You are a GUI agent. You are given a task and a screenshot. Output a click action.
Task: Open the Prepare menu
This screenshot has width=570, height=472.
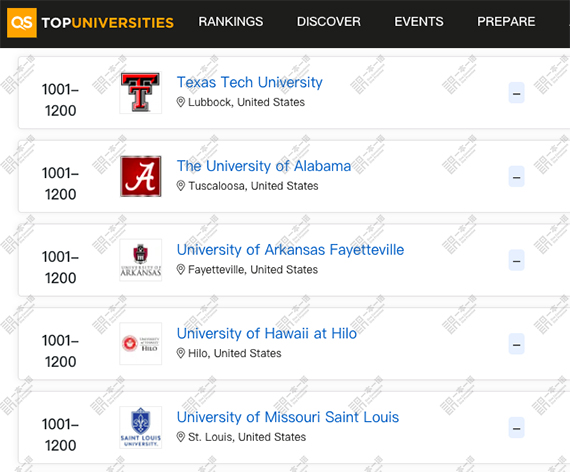point(506,21)
